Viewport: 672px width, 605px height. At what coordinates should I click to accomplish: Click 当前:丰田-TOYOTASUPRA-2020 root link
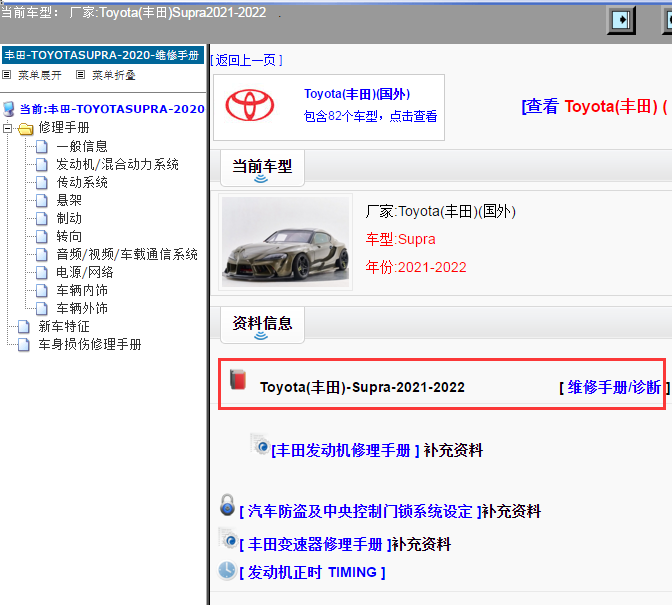click(x=112, y=109)
